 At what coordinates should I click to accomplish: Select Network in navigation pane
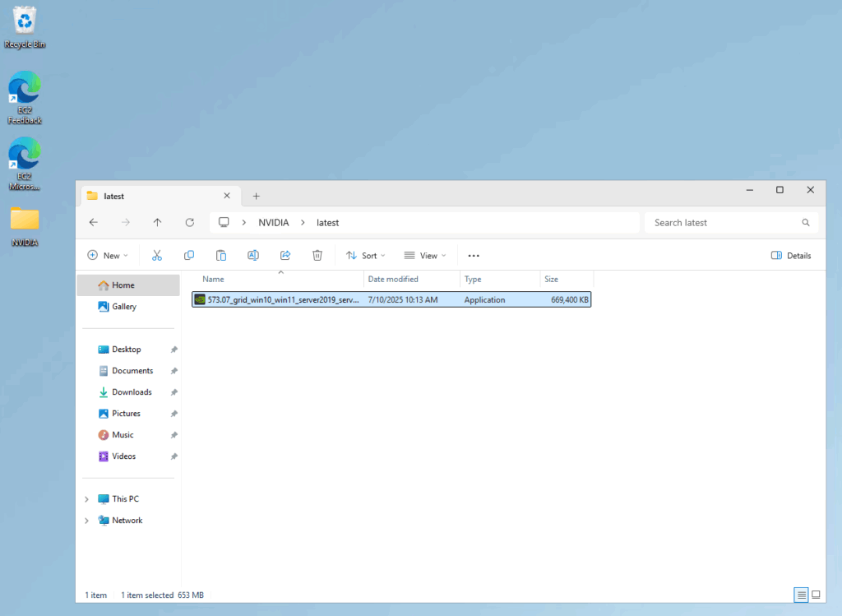[x=128, y=521]
